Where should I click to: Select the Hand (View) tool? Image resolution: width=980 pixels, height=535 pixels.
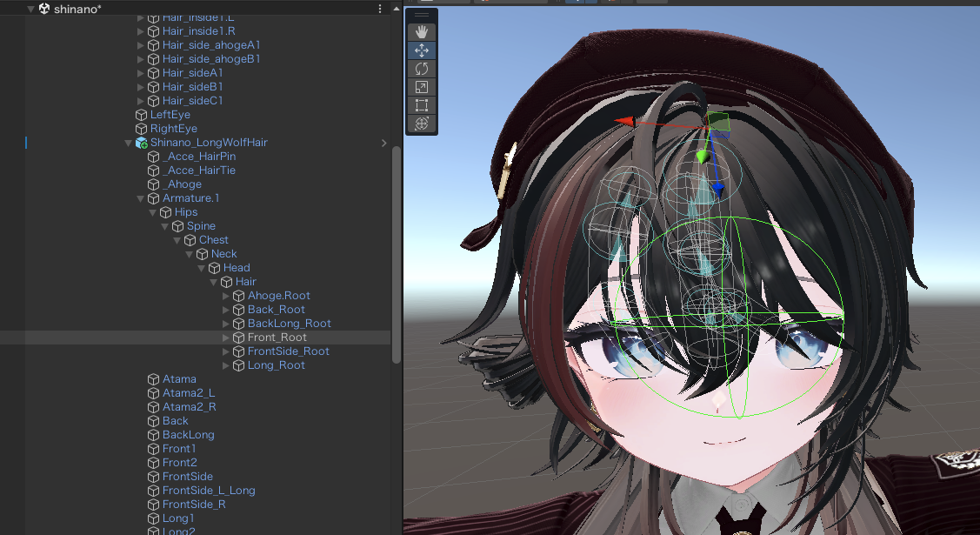pos(422,32)
